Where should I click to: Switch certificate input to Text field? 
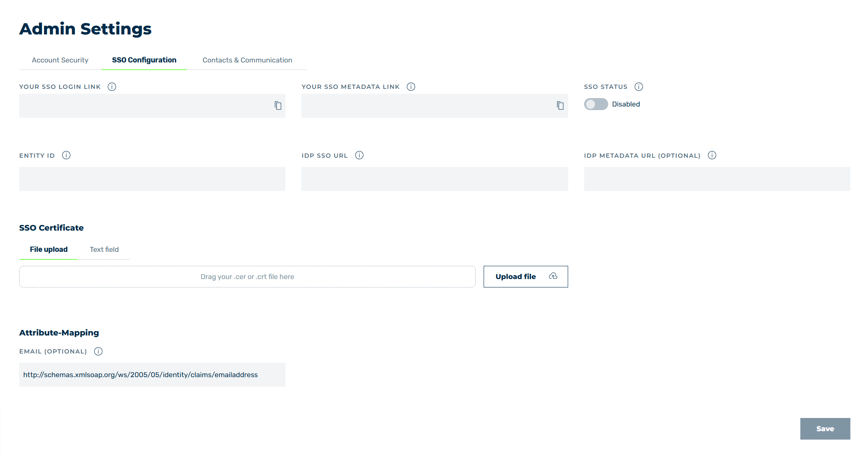104,249
